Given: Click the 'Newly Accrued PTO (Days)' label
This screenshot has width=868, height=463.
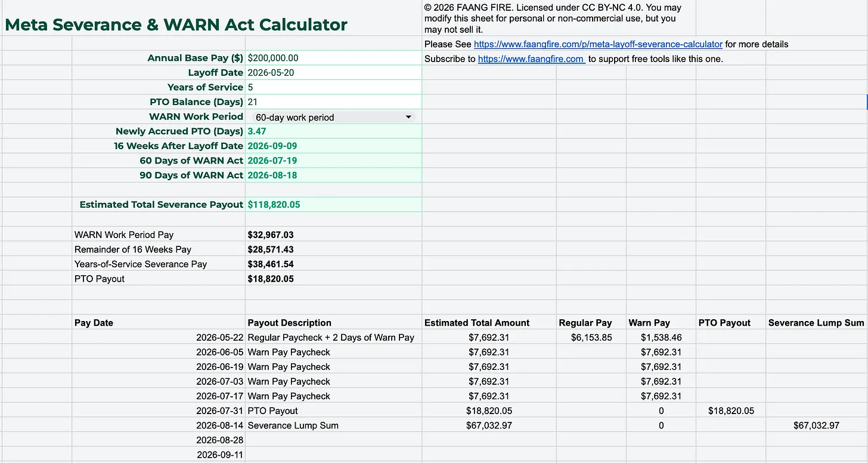Looking at the screenshot, I should tap(179, 131).
